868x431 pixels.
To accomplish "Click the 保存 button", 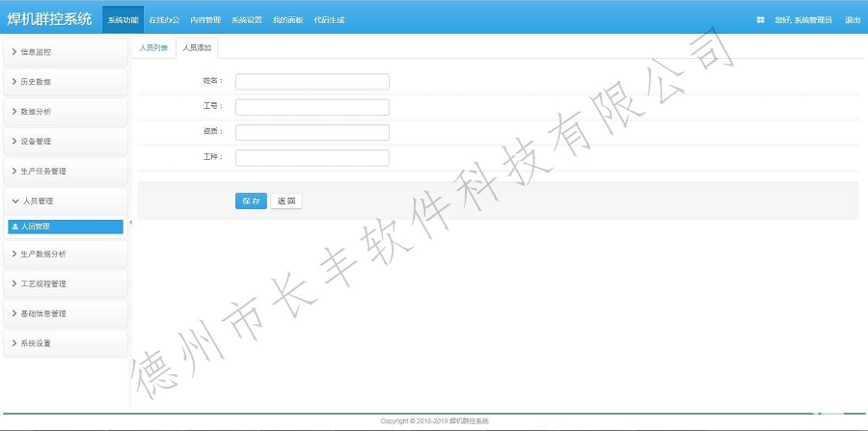I will coord(251,202).
